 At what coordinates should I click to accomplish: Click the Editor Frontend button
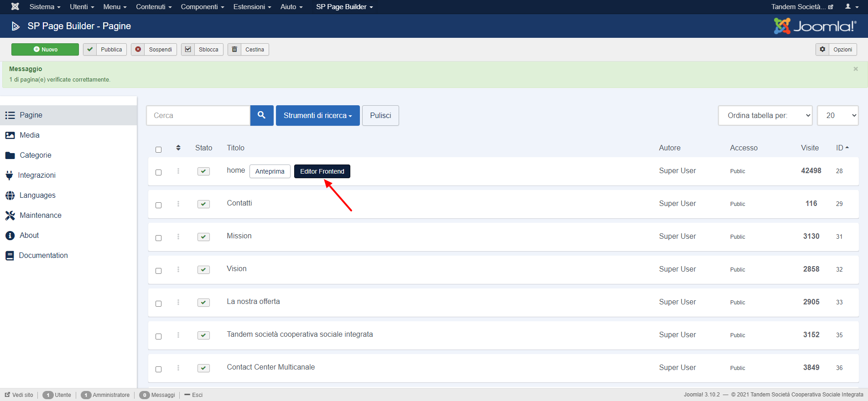(322, 171)
